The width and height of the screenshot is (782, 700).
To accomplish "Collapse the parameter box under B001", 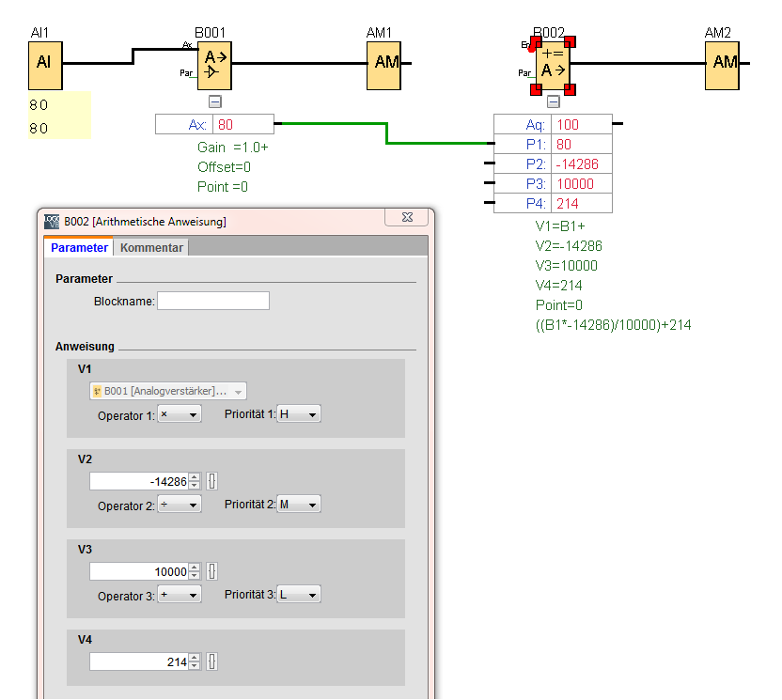I will tap(214, 101).
